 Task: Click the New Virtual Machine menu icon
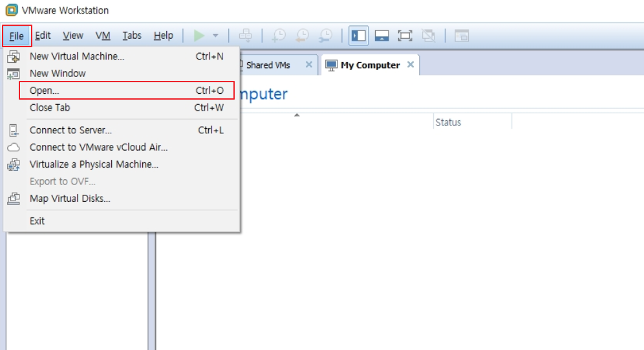[14, 56]
